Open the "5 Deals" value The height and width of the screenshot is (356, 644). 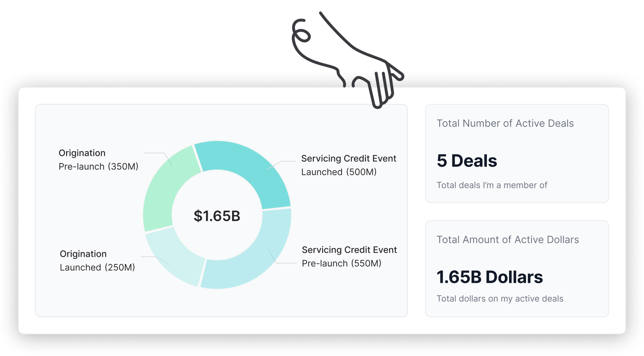467,161
